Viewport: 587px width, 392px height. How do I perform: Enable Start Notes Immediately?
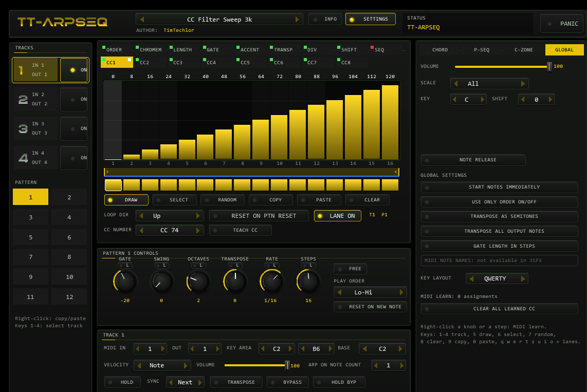coord(500,187)
